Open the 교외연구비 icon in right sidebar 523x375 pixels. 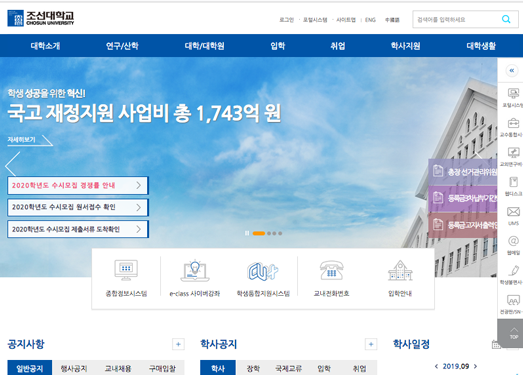coord(513,152)
